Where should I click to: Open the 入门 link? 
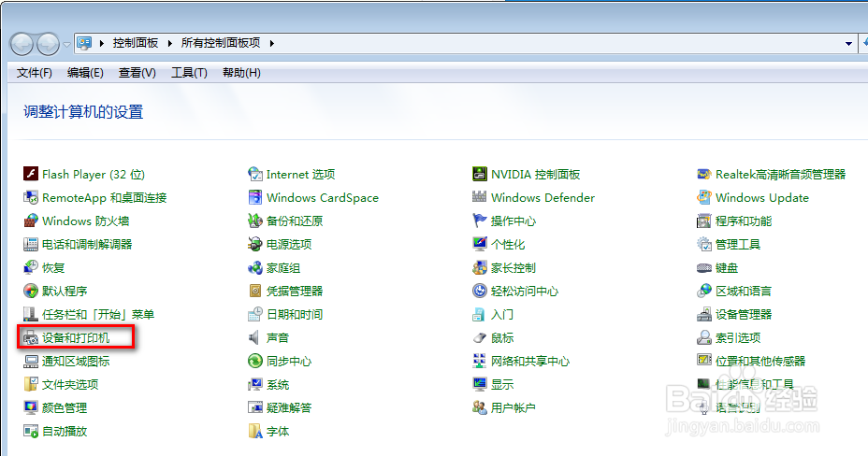tap(502, 315)
